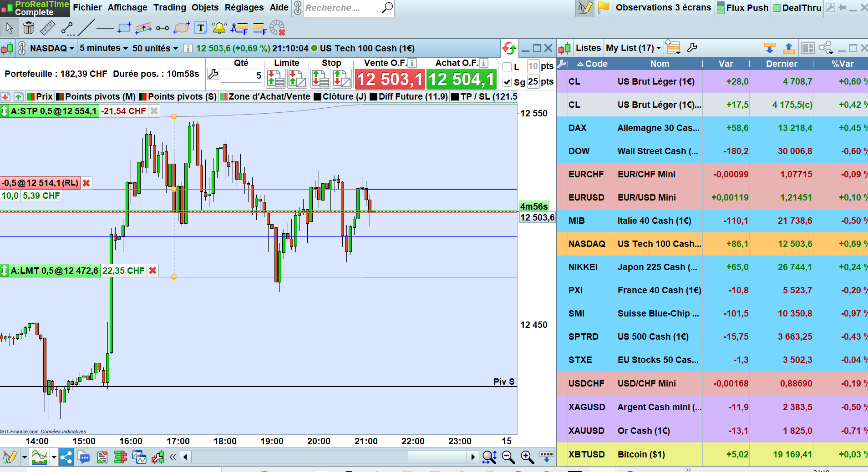Click the green Achat 12 504,1 button
This screenshot has height=472, width=868.
(462, 79)
